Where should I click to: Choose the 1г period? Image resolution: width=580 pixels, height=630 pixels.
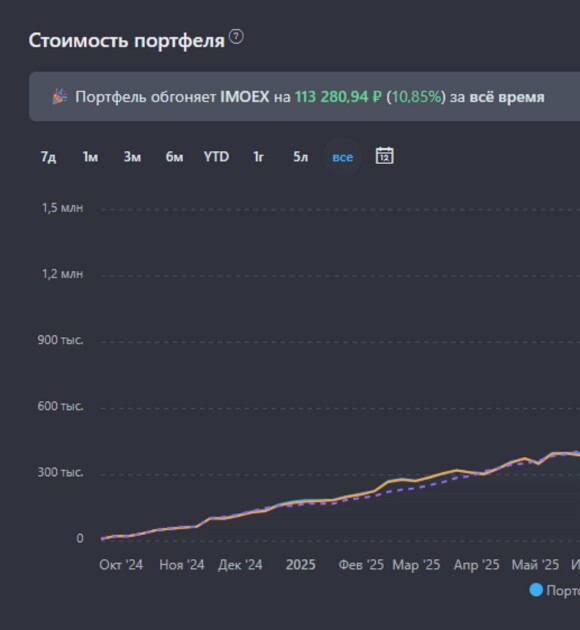[x=258, y=157]
